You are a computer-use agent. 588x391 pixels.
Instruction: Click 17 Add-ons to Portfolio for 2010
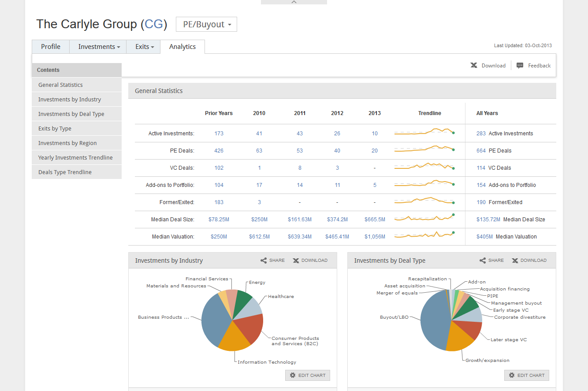259,185
